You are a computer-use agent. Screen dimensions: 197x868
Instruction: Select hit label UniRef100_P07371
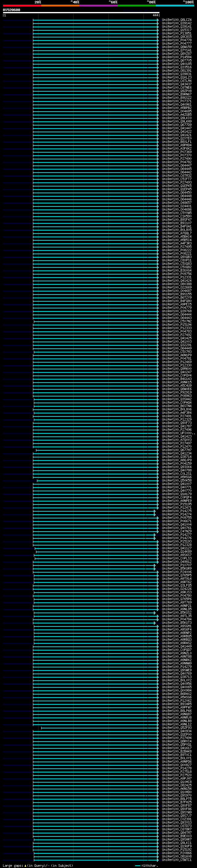[177, 101]
